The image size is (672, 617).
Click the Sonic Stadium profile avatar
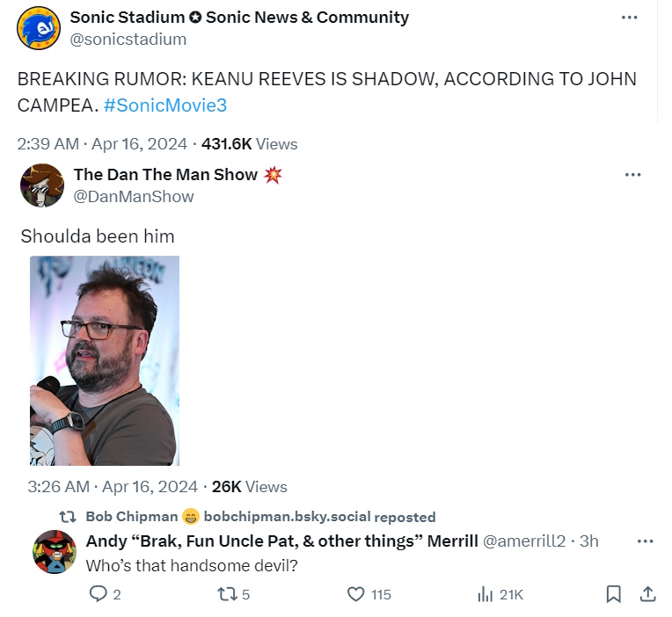pos(39,28)
